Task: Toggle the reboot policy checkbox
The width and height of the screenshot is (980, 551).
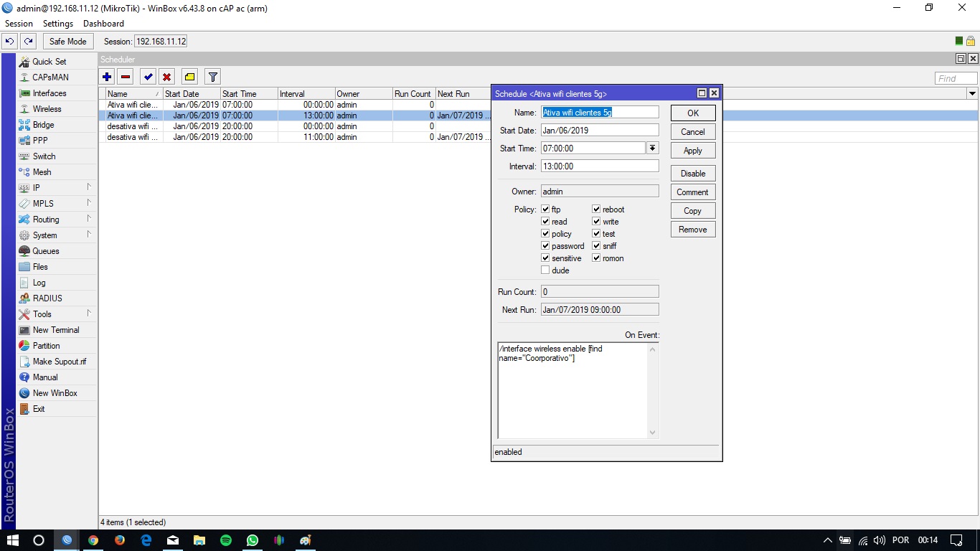Action: (x=596, y=209)
